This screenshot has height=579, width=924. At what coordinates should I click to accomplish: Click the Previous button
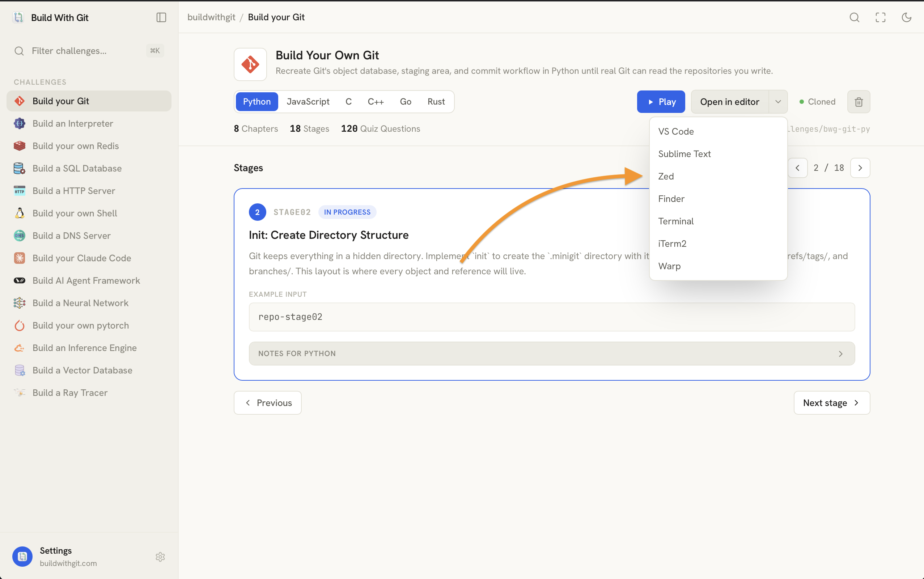pos(268,403)
